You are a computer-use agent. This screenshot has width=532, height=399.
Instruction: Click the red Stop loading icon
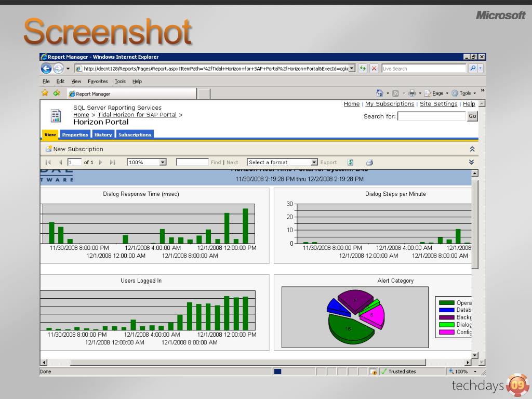[374, 69]
